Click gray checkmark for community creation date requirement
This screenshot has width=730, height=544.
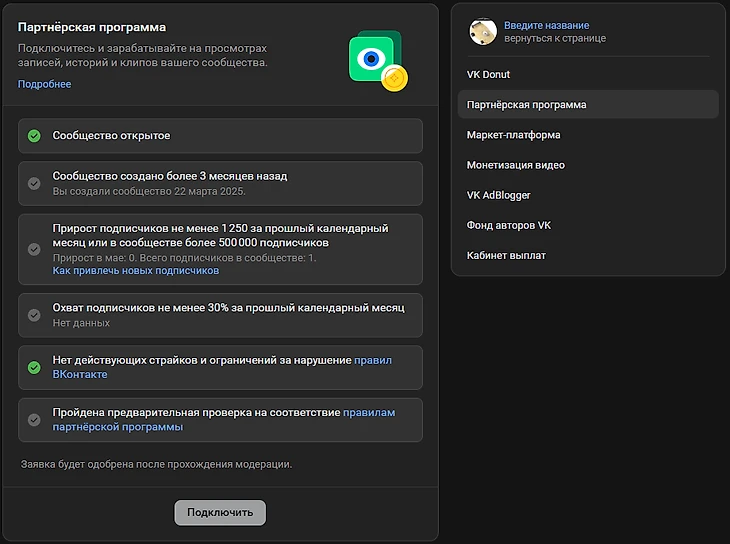(x=34, y=183)
